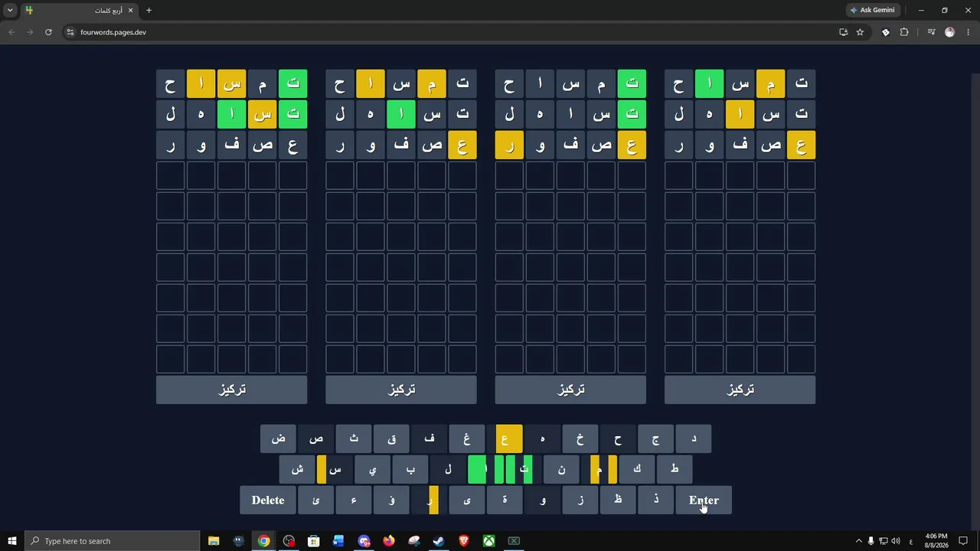
Task: Bookmark this page with the star icon
Action: [x=860, y=32]
